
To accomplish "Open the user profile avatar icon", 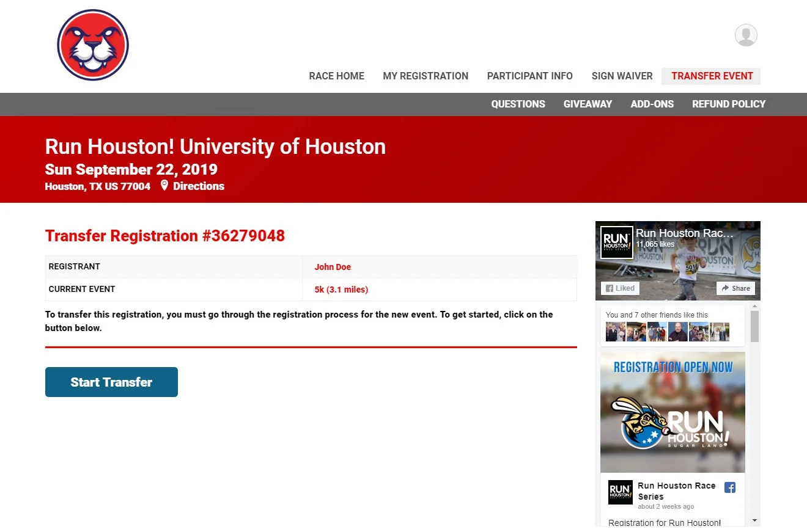I will 746,35.
